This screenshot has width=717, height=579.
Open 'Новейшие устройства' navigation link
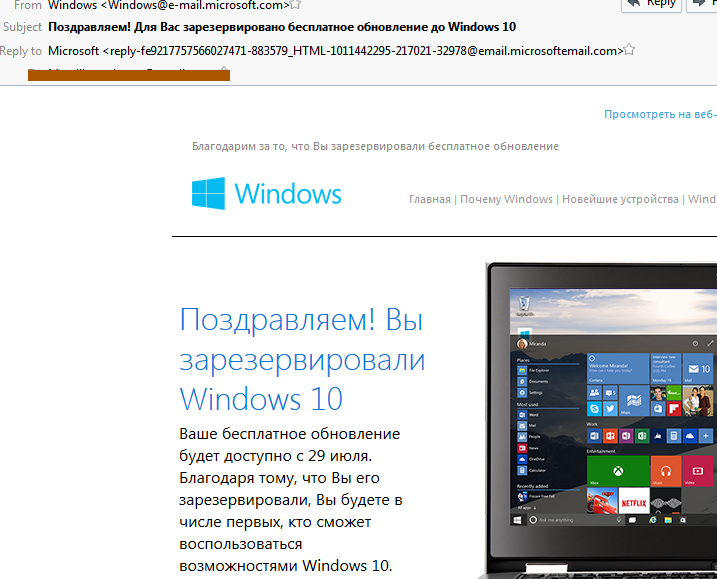tap(620, 199)
